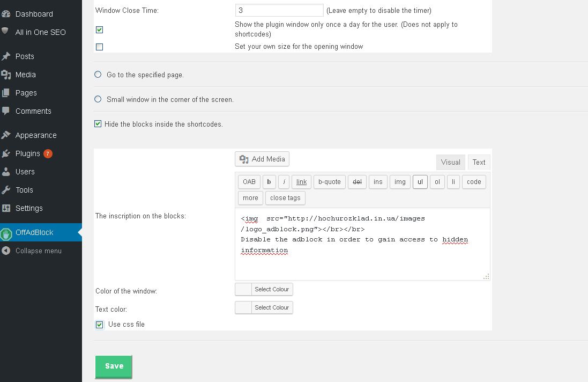Click the All in One SEO shield icon

click(x=5, y=32)
